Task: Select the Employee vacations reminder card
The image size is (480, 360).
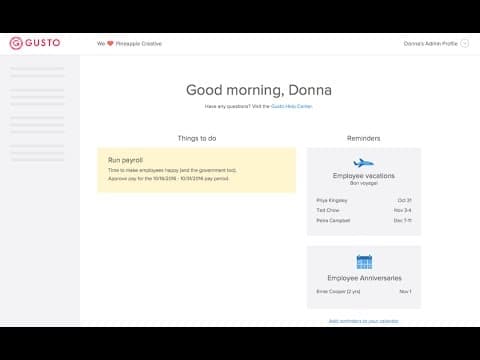Action: (x=364, y=192)
